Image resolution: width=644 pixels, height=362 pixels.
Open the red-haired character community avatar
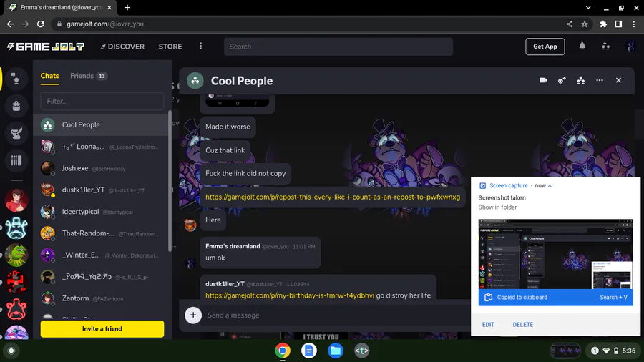16,200
